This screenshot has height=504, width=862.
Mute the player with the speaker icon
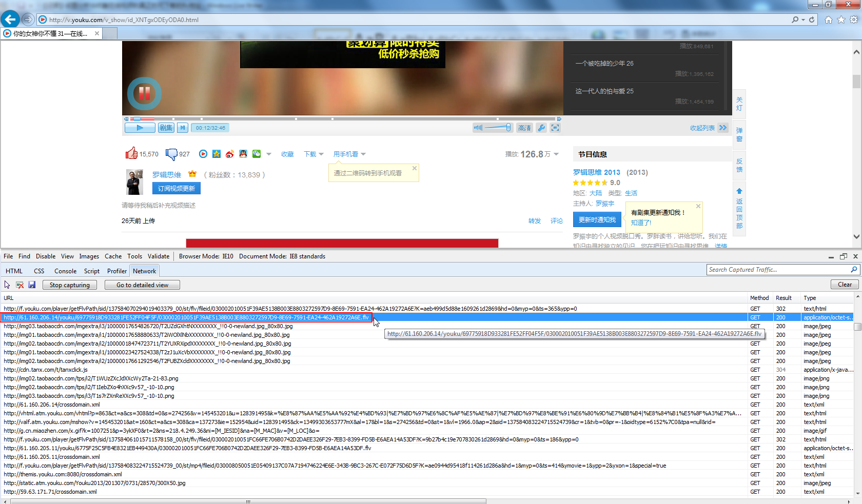(478, 128)
